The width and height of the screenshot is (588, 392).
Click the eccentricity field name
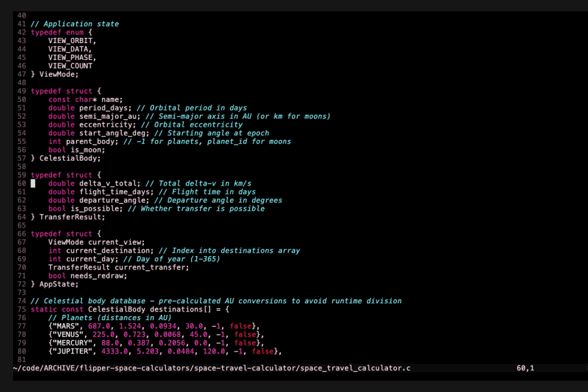pyautogui.click(x=105, y=125)
